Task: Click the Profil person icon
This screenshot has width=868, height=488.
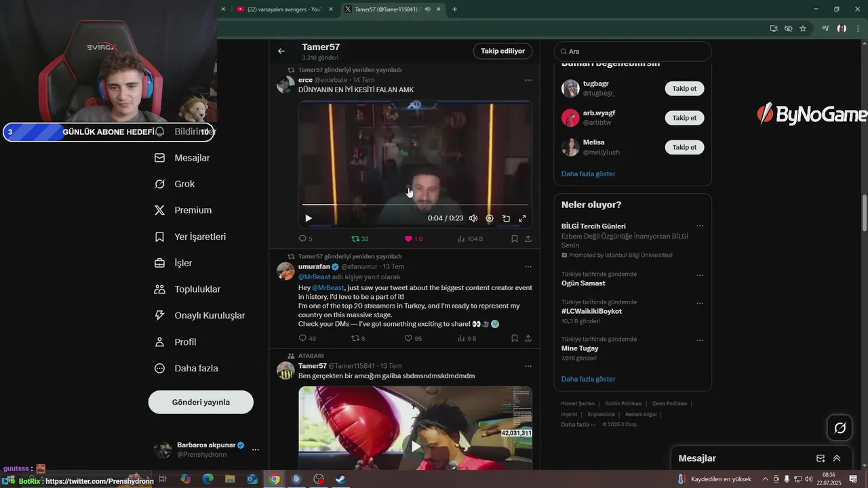Action: tap(159, 342)
